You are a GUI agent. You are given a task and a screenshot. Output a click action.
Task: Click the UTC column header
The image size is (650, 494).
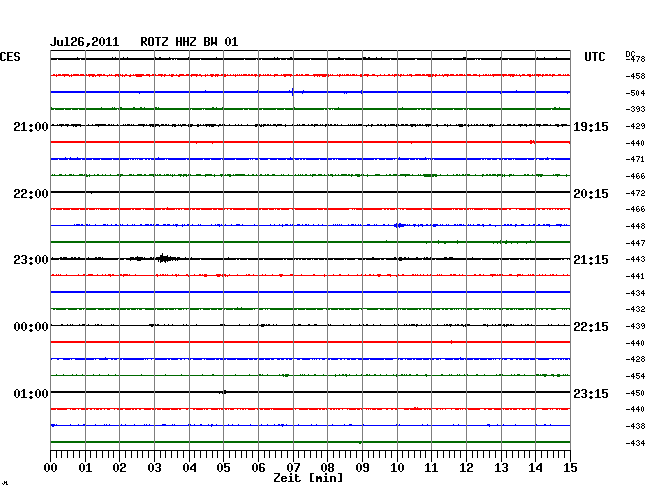pos(594,57)
